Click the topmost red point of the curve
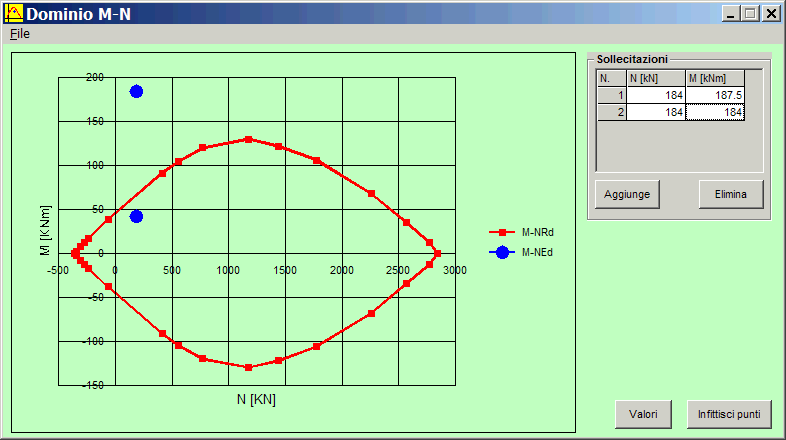 click(248, 139)
